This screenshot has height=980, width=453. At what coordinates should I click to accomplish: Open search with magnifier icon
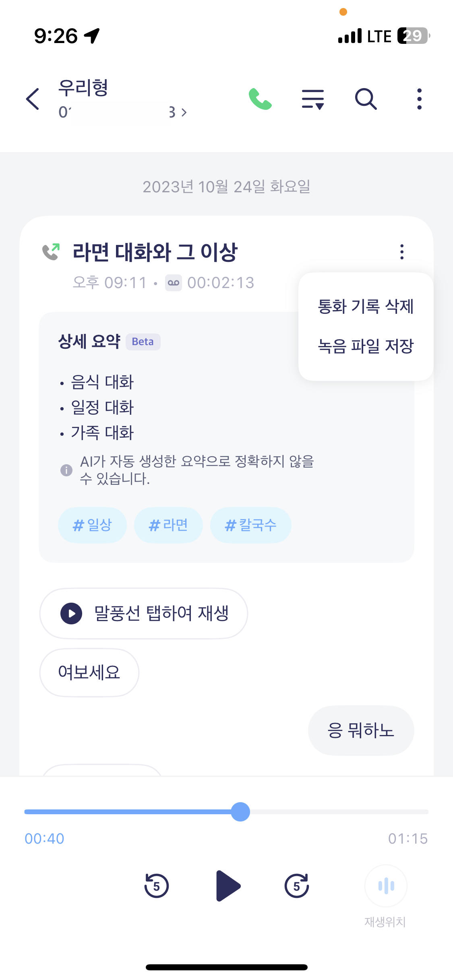click(x=366, y=99)
